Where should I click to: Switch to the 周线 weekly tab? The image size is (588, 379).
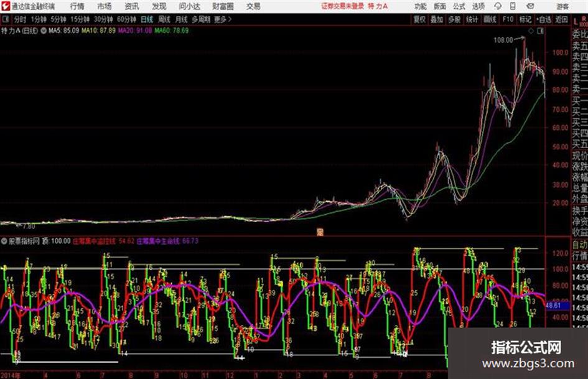(164, 19)
